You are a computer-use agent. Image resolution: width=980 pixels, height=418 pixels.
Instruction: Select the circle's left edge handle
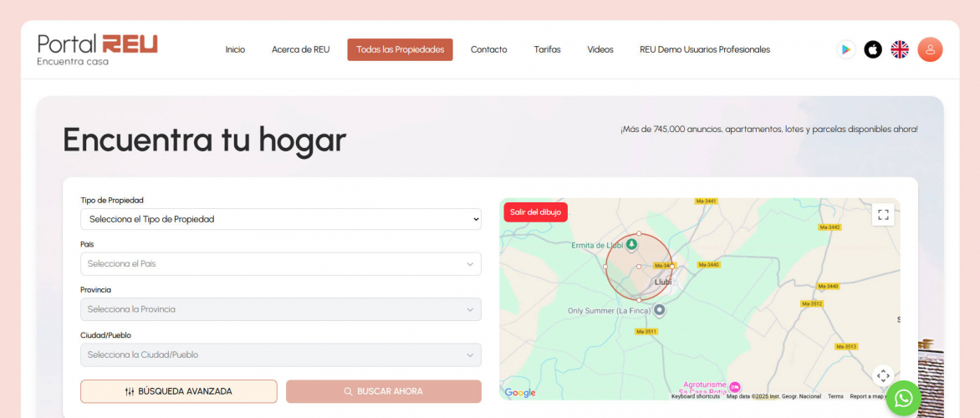click(605, 267)
